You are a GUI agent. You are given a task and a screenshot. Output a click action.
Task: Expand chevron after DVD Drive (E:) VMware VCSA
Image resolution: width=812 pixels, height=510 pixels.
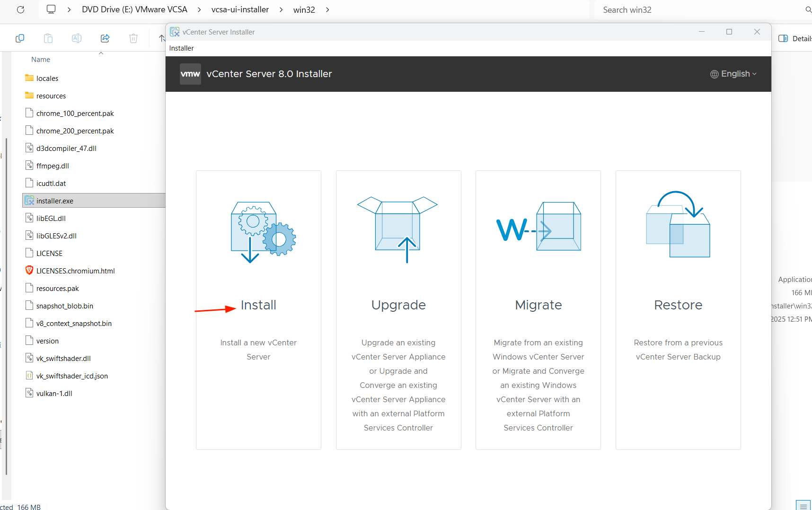[x=199, y=9]
